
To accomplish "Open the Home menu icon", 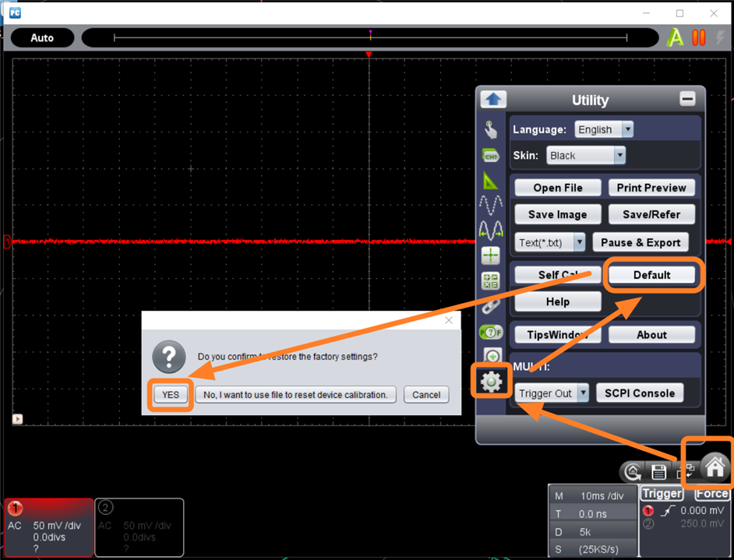I will click(x=715, y=467).
